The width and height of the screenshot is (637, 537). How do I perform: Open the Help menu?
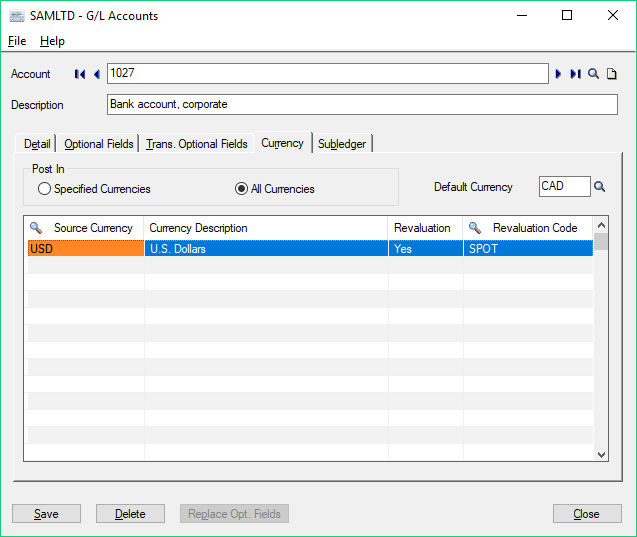pyautogui.click(x=52, y=41)
